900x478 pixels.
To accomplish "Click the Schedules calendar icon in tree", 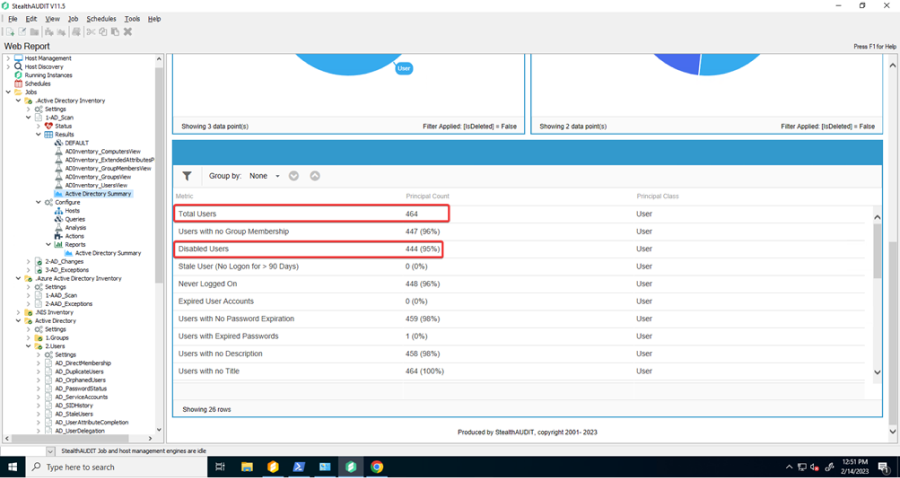I will 18,84.
